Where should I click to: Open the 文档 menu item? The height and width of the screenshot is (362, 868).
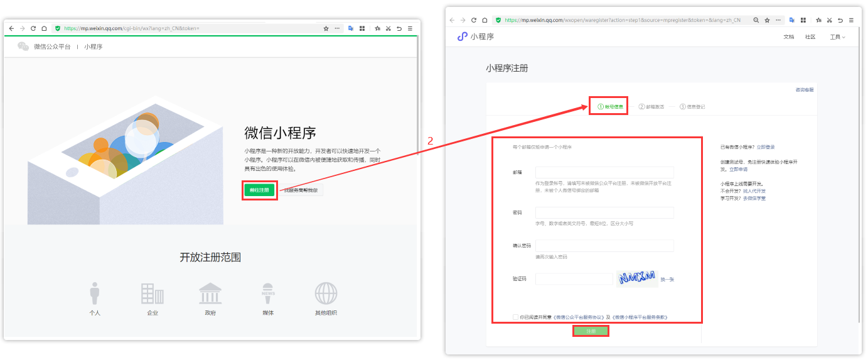coord(789,37)
